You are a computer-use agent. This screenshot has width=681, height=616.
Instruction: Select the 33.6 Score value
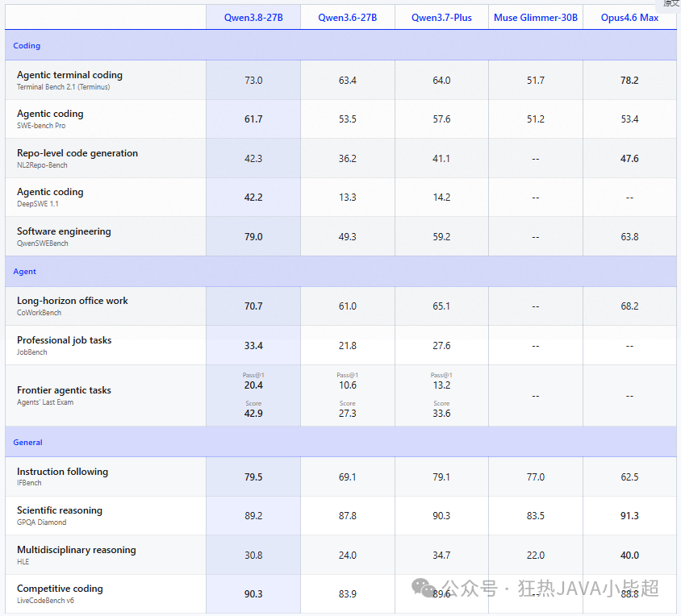(441, 414)
